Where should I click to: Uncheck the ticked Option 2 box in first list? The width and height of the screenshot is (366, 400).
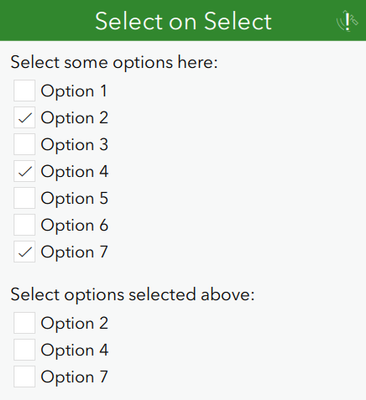(24, 117)
